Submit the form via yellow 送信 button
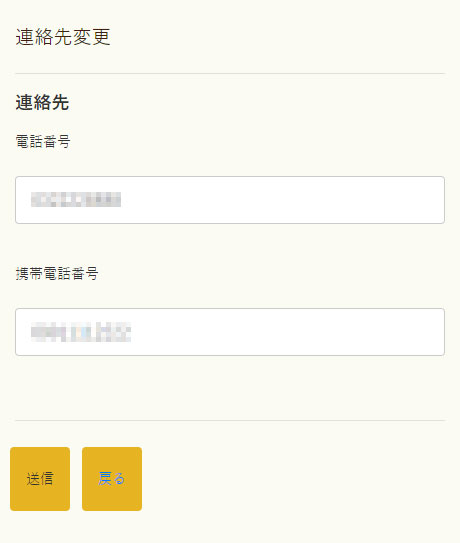This screenshot has width=460, height=543. click(x=40, y=479)
